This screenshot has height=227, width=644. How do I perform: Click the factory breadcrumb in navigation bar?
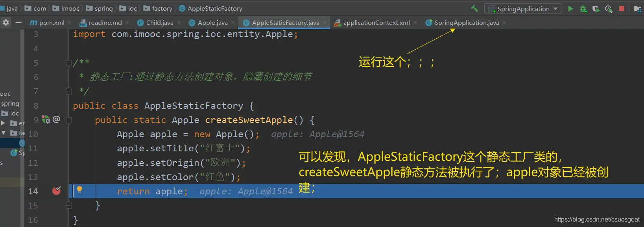[162, 8]
